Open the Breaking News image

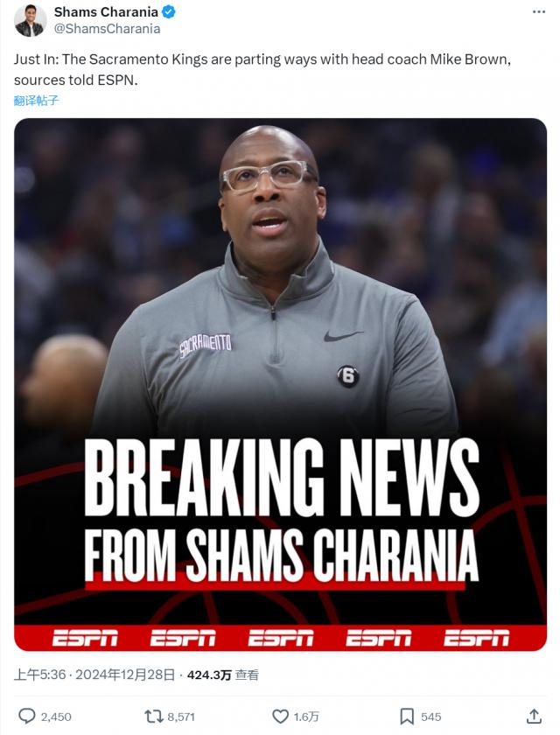[280, 384]
